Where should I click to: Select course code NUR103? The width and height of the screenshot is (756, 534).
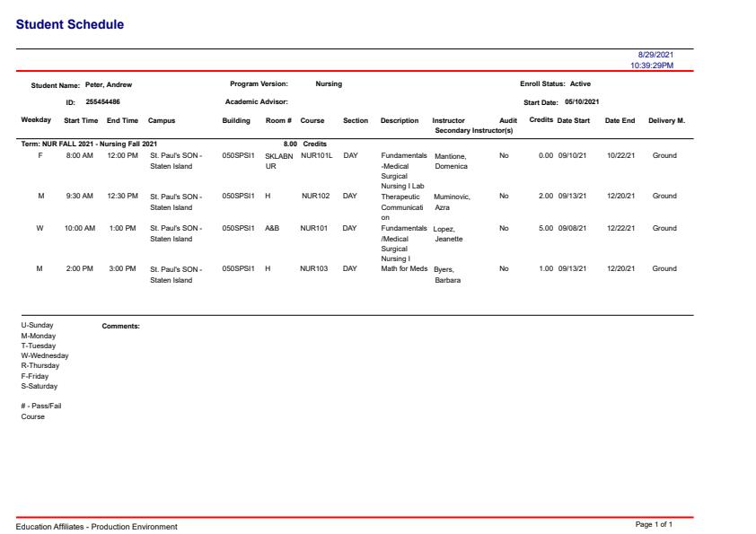315,268
